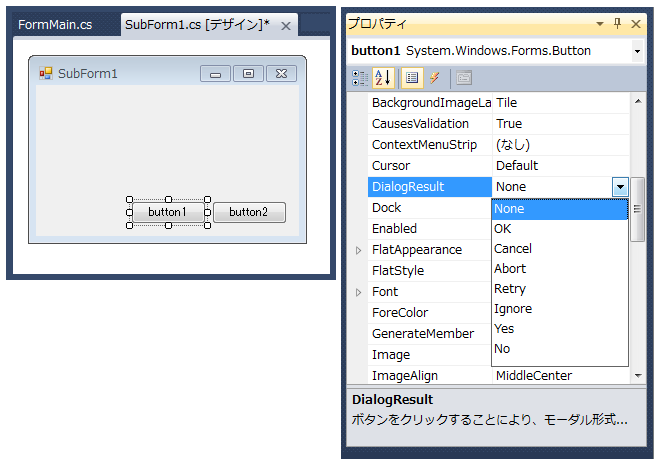Image resolution: width=661 pixels, height=468 pixels.
Task: Select the ForeColor property row
Action: click(x=430, y=313)
